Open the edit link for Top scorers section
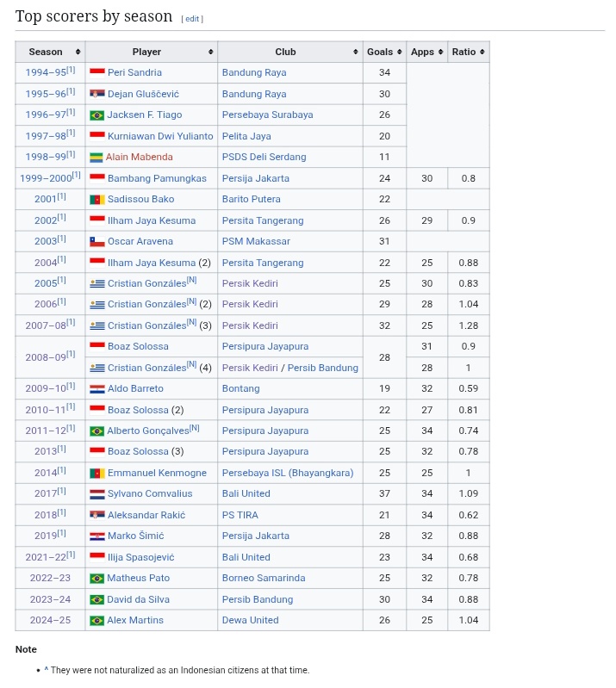The height and width of the screenshot is (688, 616). click(192, 19)
